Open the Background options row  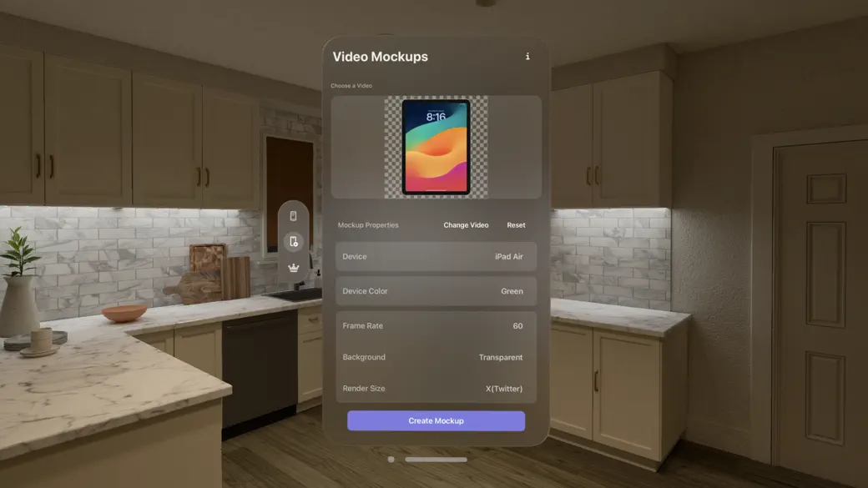pos(435,357)
